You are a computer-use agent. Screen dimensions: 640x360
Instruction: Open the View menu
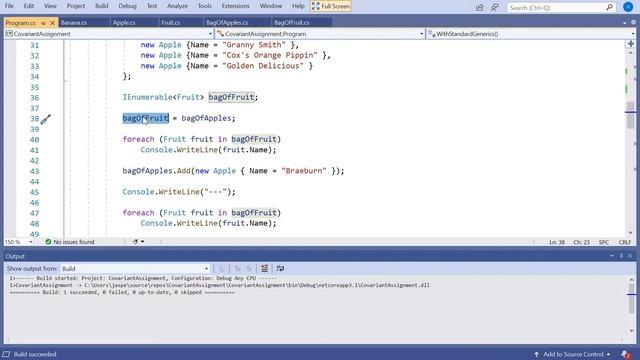coord(50,6)
